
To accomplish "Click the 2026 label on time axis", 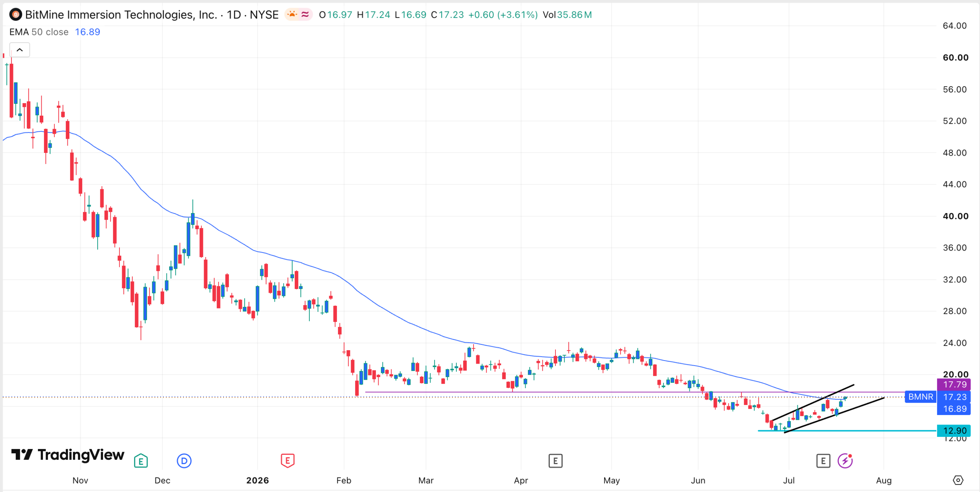I will click(258, 480).
